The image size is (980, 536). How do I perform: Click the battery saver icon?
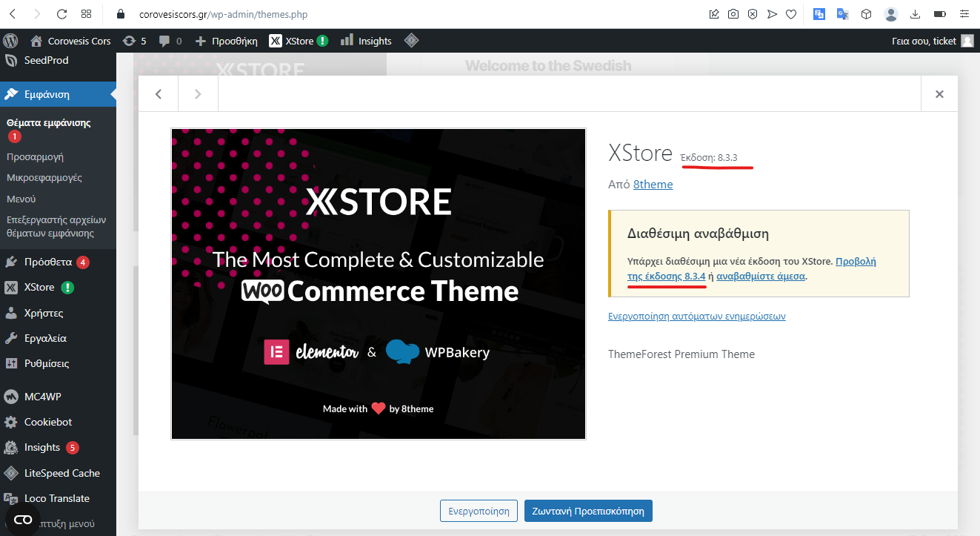pyautogui.click(x=940, y=14)
